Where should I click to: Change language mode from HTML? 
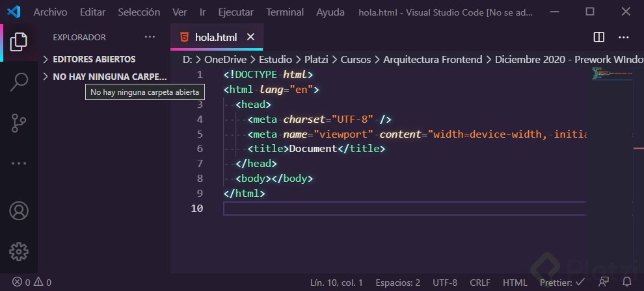515,283
